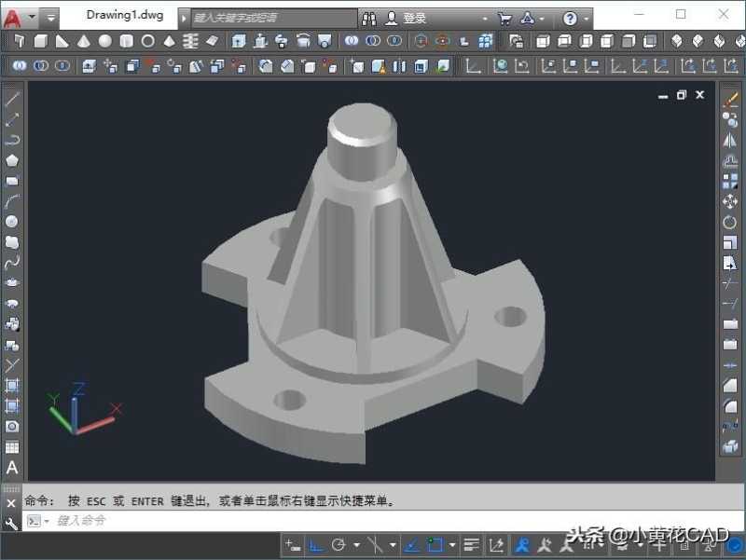Screen dimensions: 746x560
Task: Close the command line panel
Action: click(11, 502)
